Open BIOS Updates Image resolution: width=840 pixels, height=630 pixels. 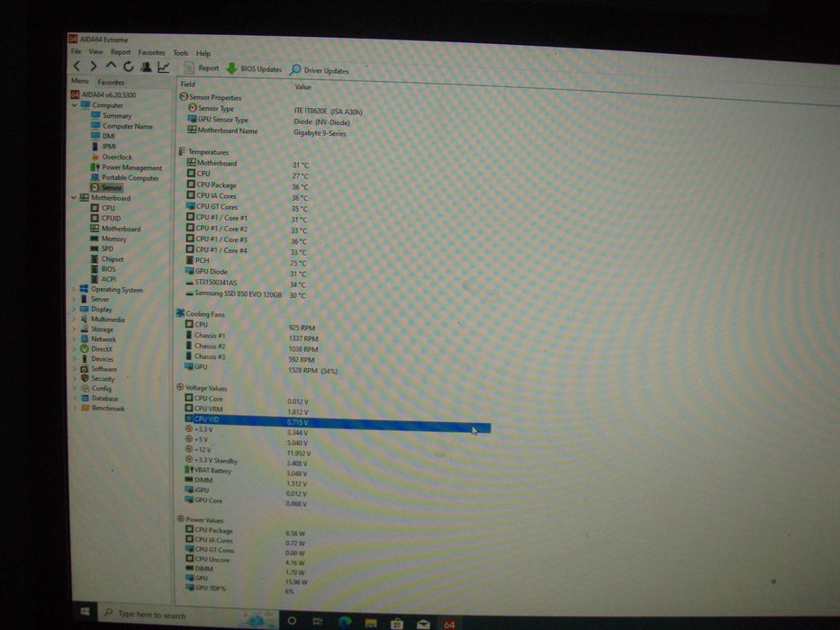pos(254,69)
